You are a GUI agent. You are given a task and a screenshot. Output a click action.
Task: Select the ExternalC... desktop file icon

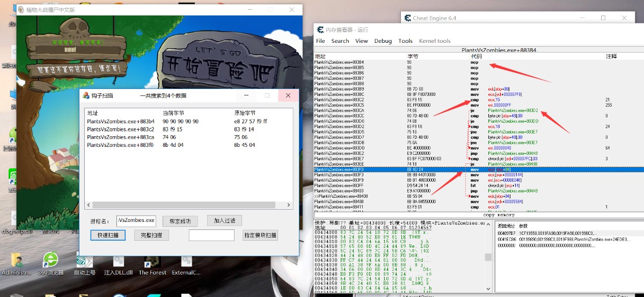tap(186, 265)
